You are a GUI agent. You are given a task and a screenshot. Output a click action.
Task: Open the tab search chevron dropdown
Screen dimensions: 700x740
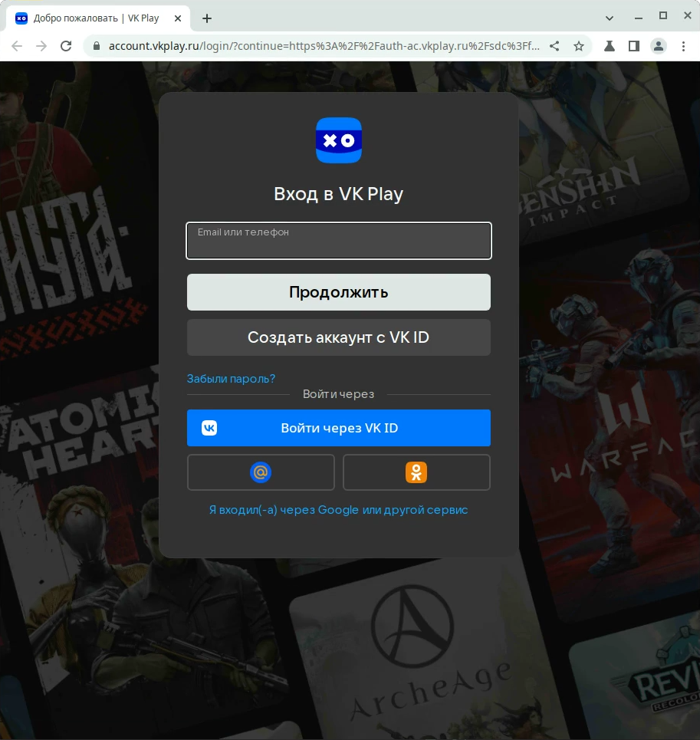(x=610, y=18)
